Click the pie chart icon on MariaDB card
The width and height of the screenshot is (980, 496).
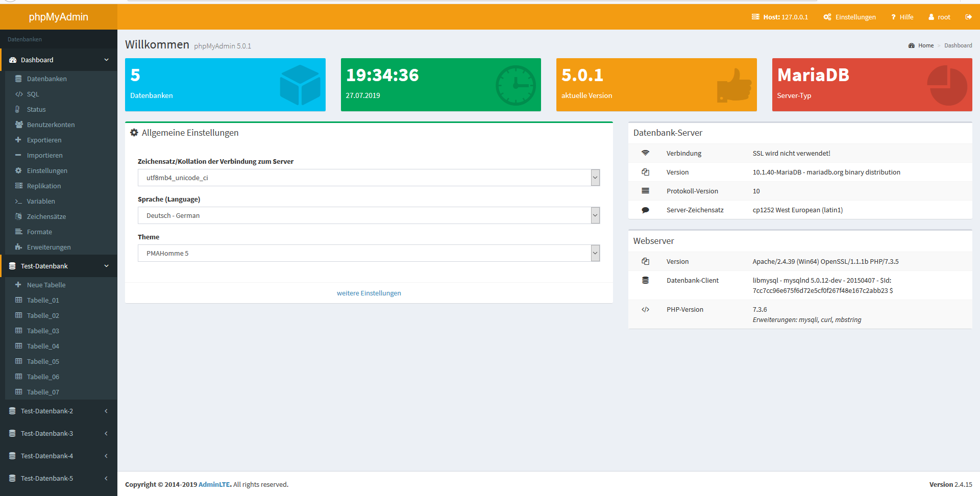point(947,85)
